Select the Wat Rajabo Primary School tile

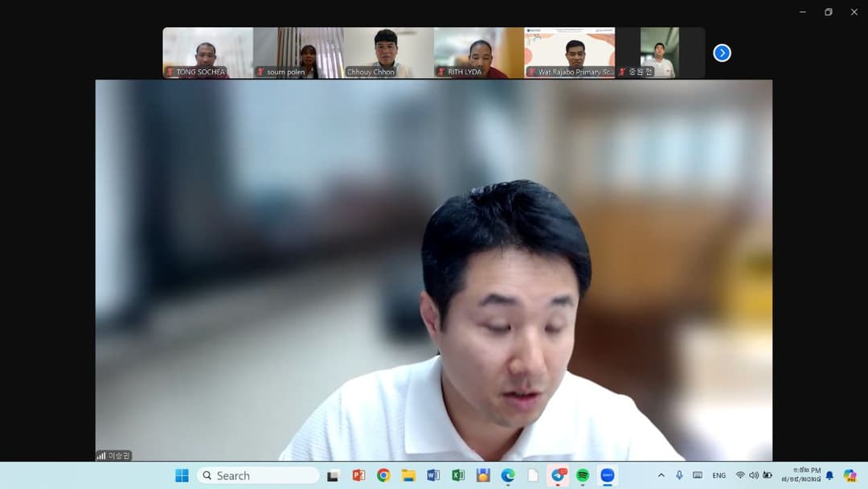point(570,53)
